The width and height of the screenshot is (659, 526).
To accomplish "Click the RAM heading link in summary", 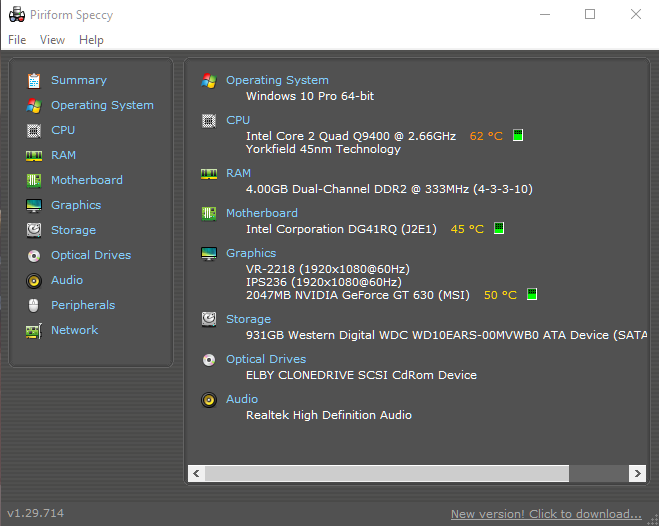I will click(238, 173).
